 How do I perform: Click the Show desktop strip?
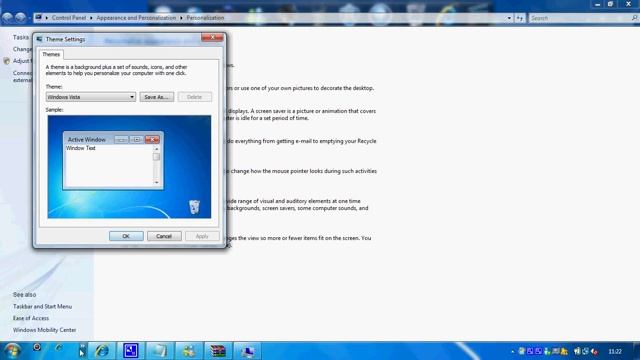(636, 351)
